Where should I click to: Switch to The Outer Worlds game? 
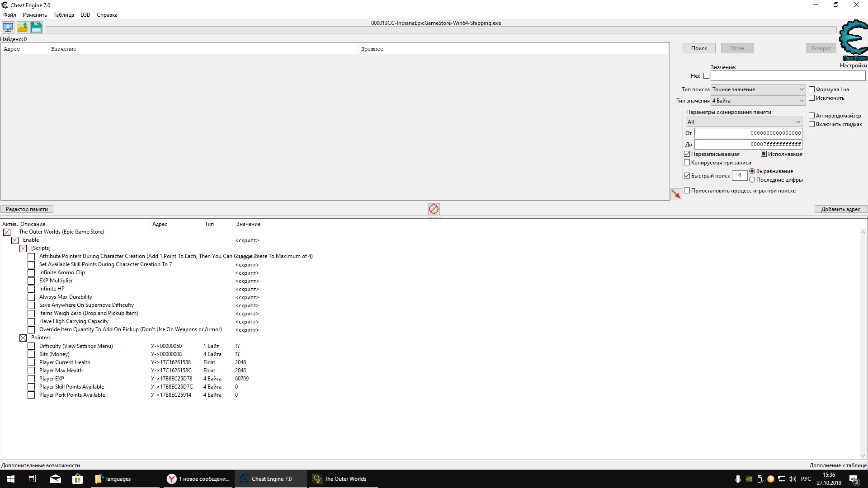coord(343,479)
